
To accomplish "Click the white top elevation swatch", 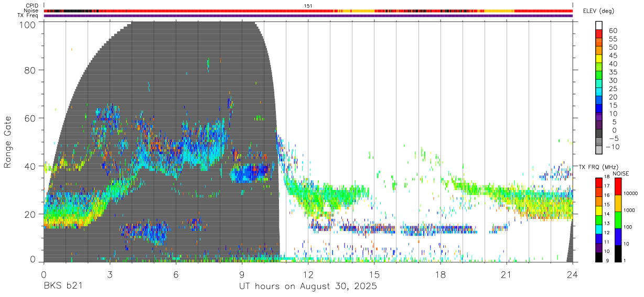I will point(599,25).
